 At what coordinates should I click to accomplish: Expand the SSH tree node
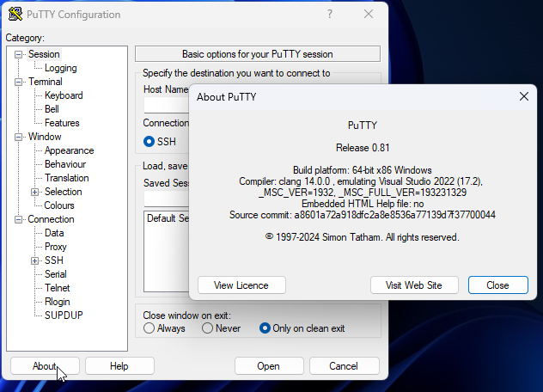pyautogui.click(x=35, y=260)
